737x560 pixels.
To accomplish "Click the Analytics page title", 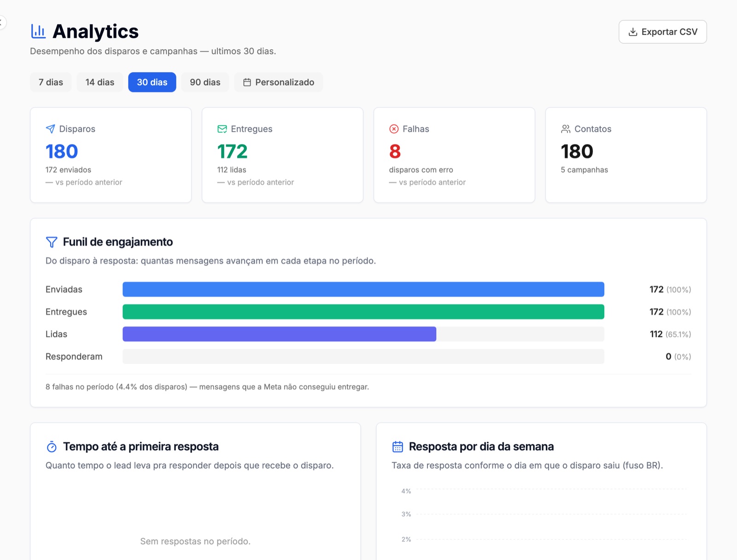I will point(95,31).
